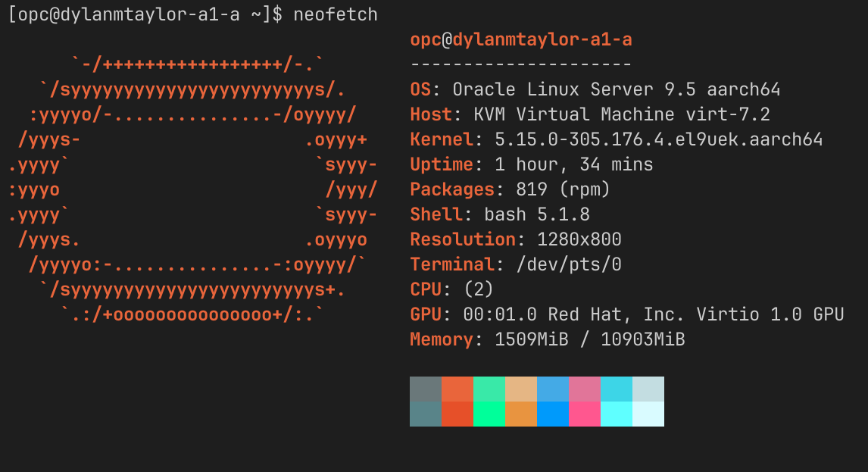Select the orange swatch in the bottom row
This screenshot has height=472, width=868.
521,414
